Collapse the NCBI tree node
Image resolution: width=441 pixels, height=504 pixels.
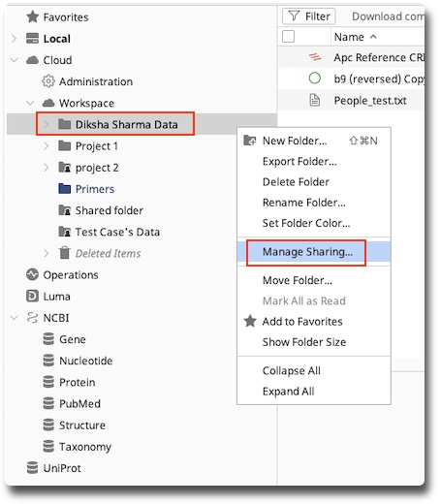15,318
